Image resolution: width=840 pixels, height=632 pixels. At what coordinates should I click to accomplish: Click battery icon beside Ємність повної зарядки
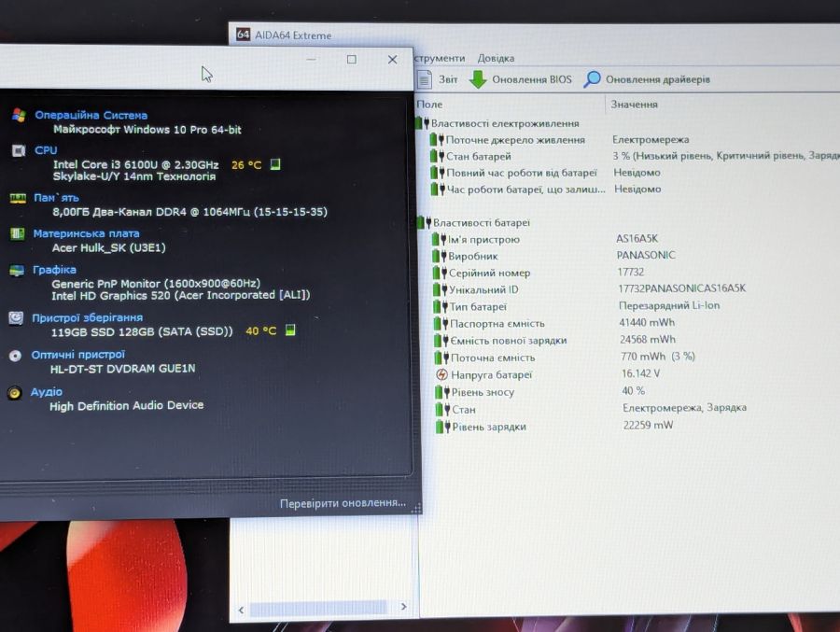click(441, 341)
